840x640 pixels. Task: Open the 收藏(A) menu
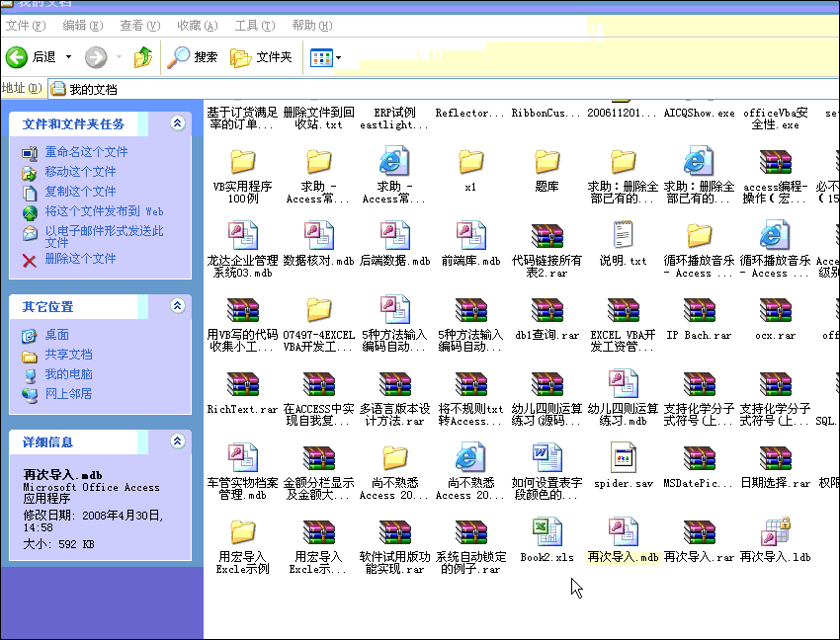pyautogui.click(x=197, y=25)
